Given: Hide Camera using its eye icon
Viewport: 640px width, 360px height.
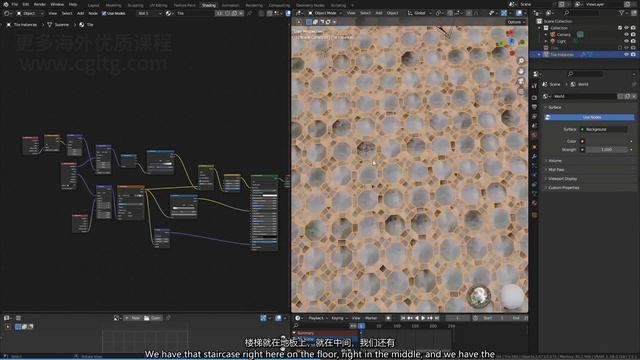Looking at the screenshot, I should pos(627,35).
